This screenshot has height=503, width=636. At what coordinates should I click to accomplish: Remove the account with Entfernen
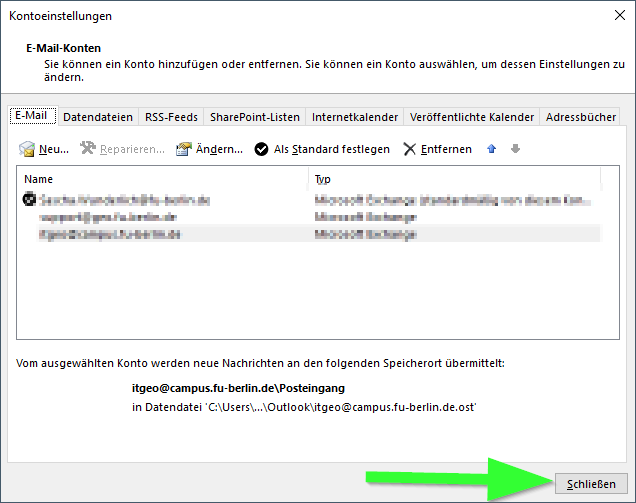click(x=437, y=149)
